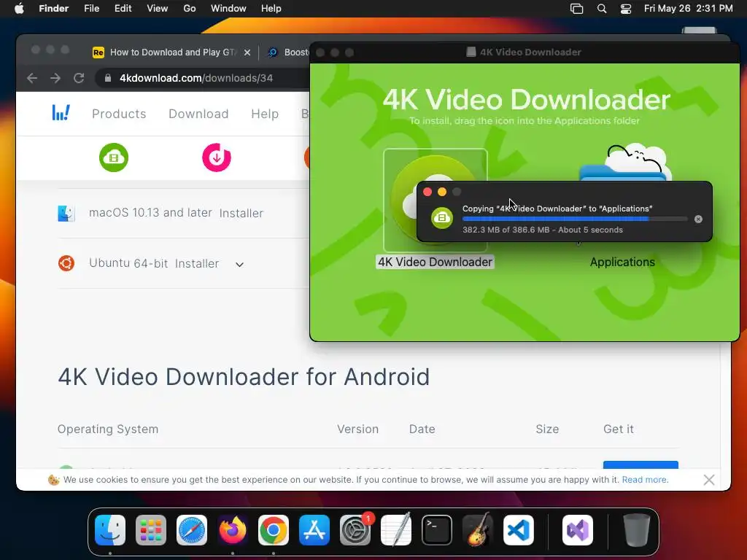Open Help link in website navigation

(x=265, y=114)
